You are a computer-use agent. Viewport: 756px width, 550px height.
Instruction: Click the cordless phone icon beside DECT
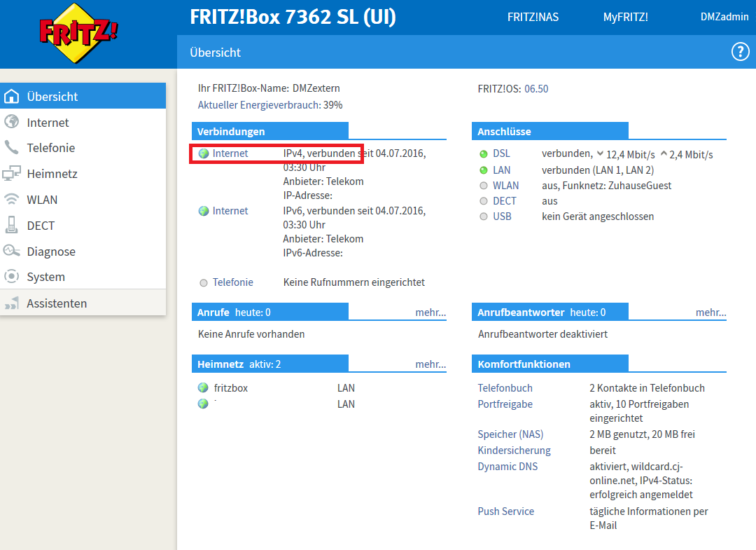coord(12,225)
